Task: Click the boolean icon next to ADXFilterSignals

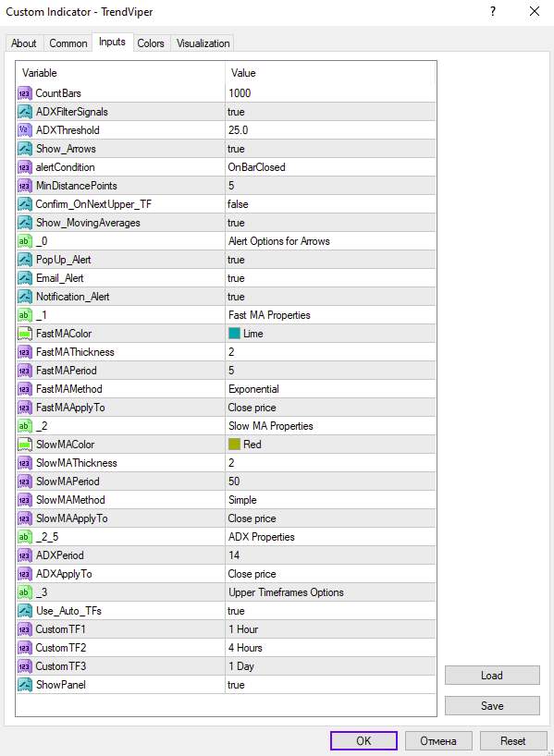Action: pos(25,112)
